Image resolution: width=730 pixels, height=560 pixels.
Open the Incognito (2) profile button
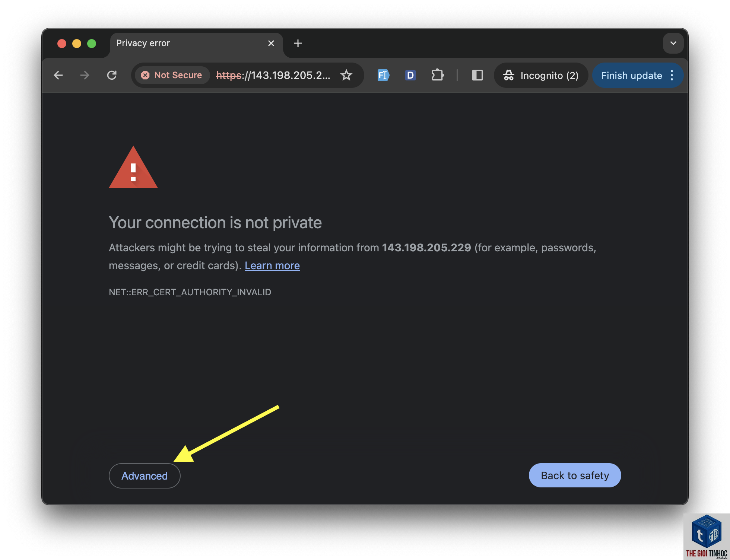(541, 75)
